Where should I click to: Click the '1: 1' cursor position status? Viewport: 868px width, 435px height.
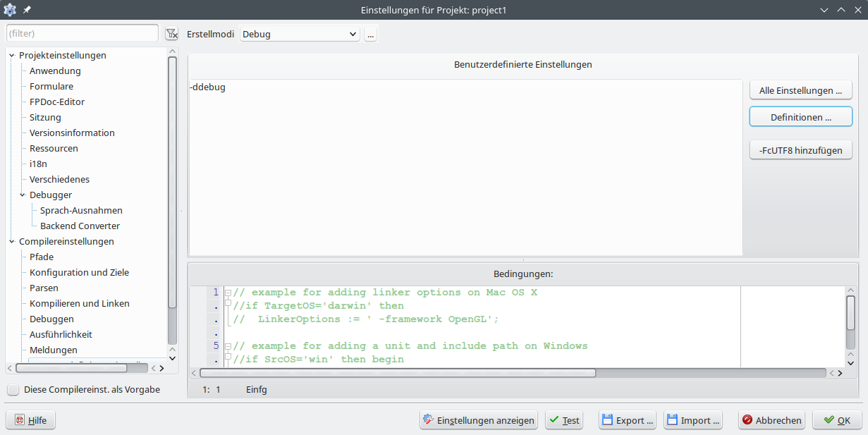[x=212, y=389]
